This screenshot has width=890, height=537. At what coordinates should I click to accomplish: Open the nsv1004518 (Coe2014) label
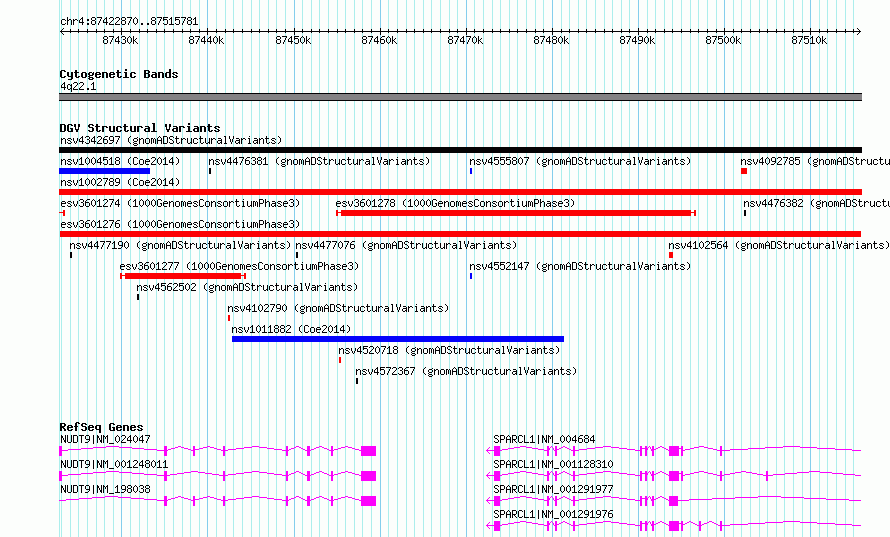[x=120, y=161]
